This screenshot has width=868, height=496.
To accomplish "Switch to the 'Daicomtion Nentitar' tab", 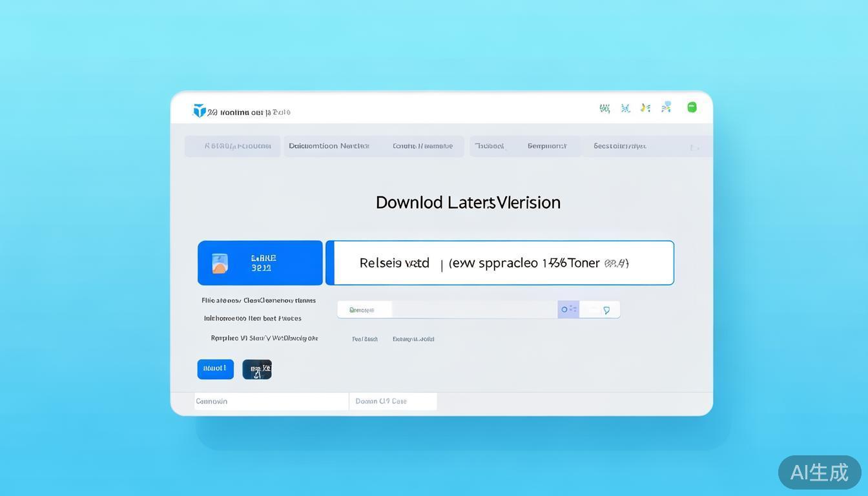I will point(329,146).
